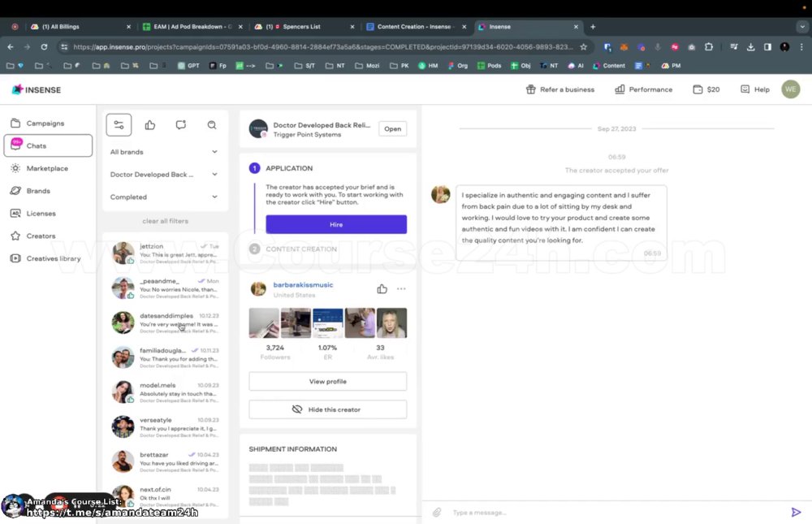Click the Open campaign button
Viewport: 812px width, 524px height.
click(x=392, y=129)
